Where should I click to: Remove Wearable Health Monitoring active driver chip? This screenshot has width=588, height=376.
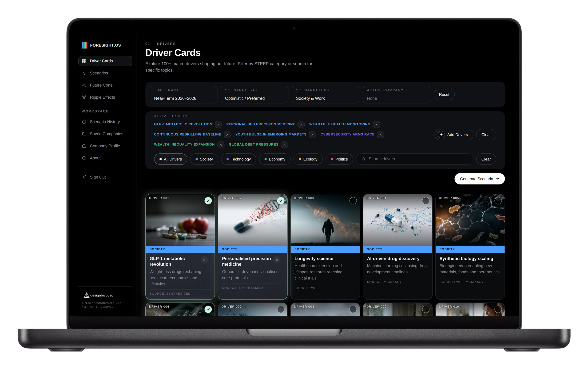376,125
